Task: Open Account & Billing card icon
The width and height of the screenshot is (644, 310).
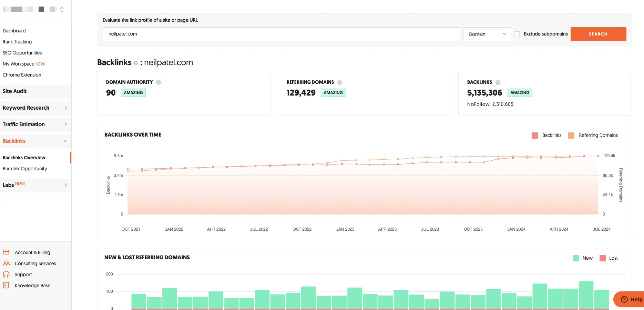Action: pos(6,252)
